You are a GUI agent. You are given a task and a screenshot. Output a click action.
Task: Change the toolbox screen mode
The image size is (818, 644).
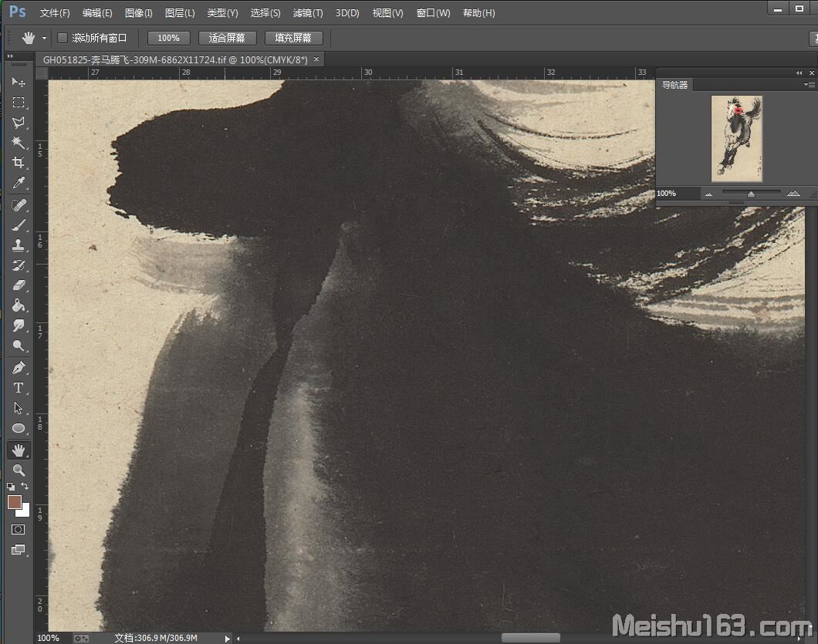click(x=19, y=550)
